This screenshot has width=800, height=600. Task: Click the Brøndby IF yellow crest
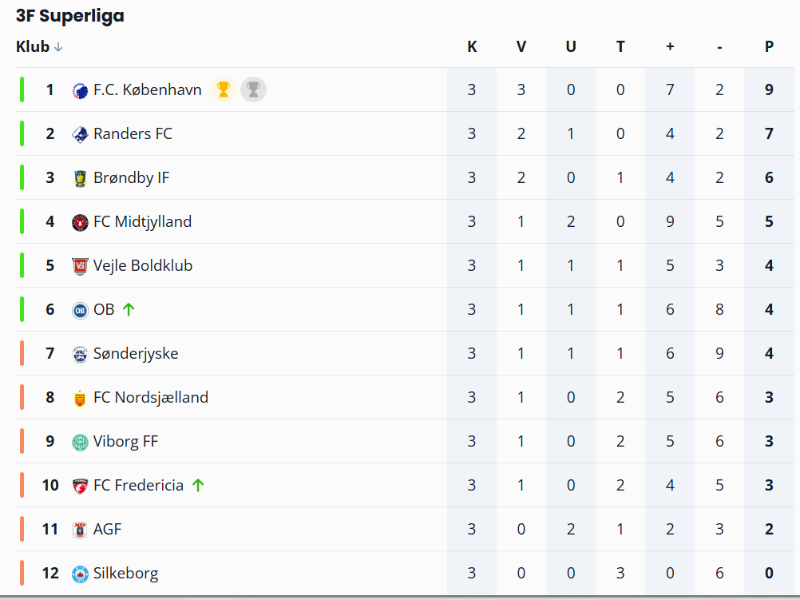coord(80,178)
